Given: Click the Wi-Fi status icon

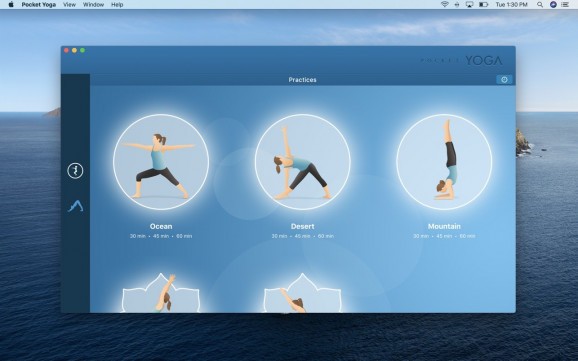Looking at the screenshot, I should [445, 4].
